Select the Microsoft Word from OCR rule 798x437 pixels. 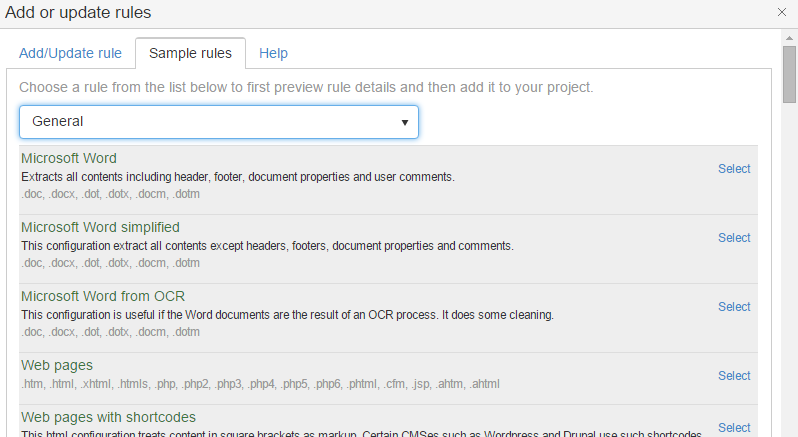pyautogui.click(x=733, y=307)
